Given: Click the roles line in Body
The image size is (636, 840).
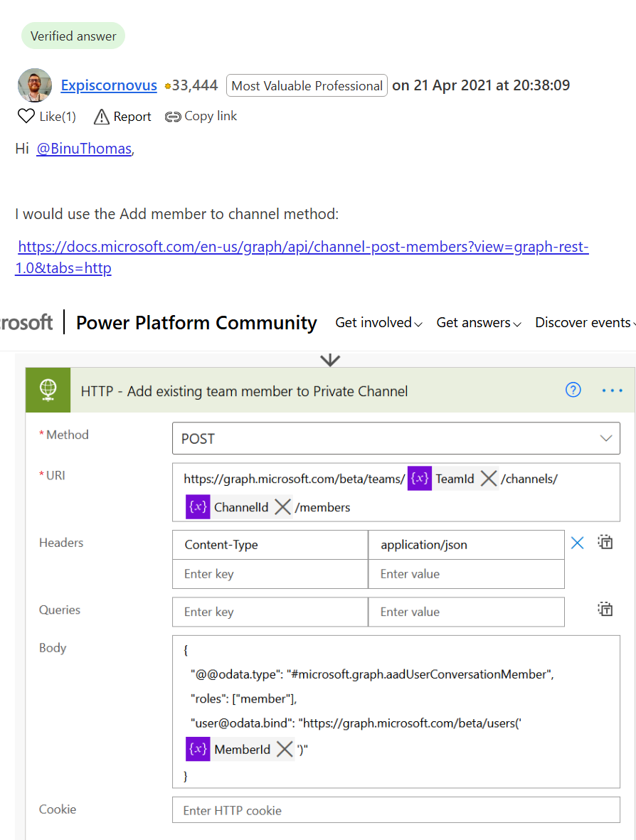Looking at the screenshot, I should (244, 698).
